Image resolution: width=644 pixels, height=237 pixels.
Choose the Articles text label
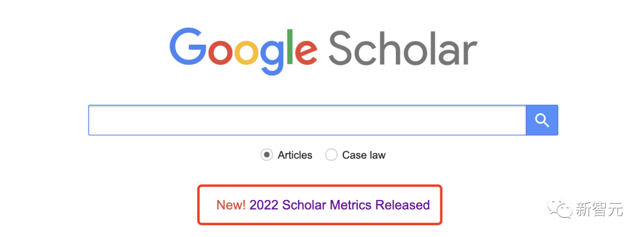pos(295,155)
